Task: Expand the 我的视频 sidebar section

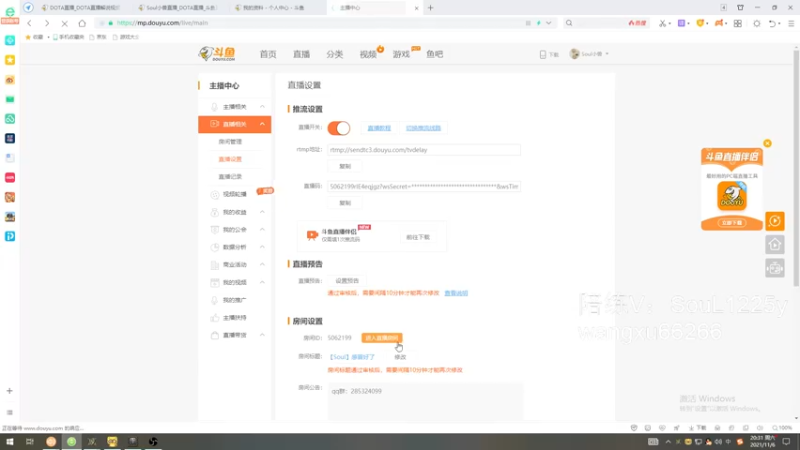Action: click(x=262, y=282)
